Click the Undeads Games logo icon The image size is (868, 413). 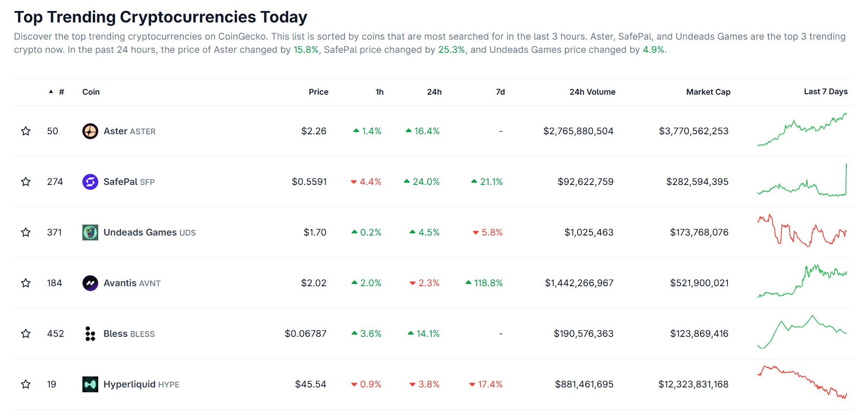[90, 232]
